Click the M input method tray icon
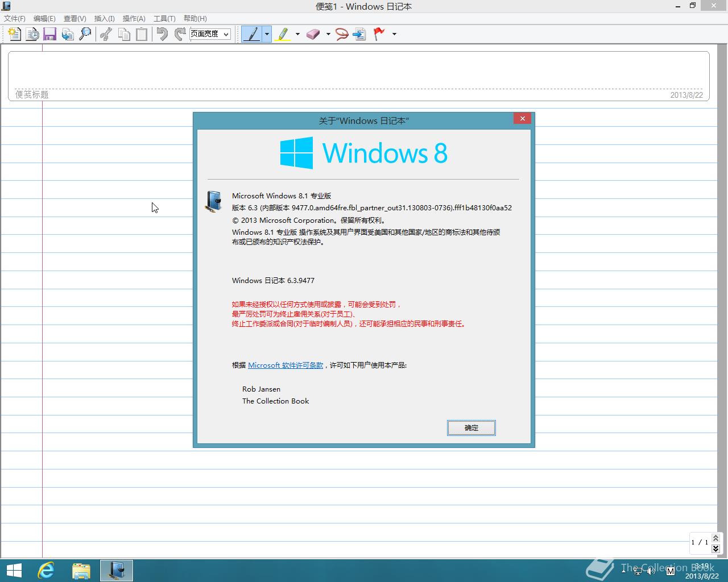Viewport: 728px width, 582px height. click(670, 571)
